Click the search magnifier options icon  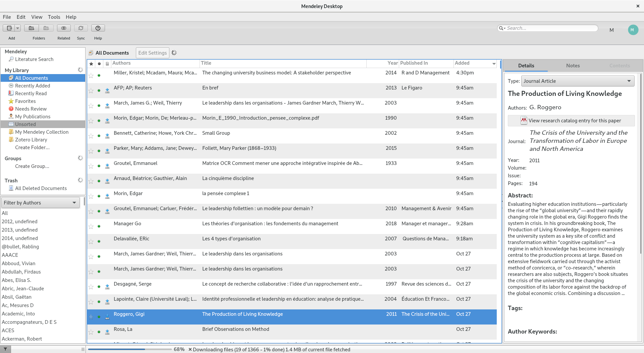click(x=502, y=28)
